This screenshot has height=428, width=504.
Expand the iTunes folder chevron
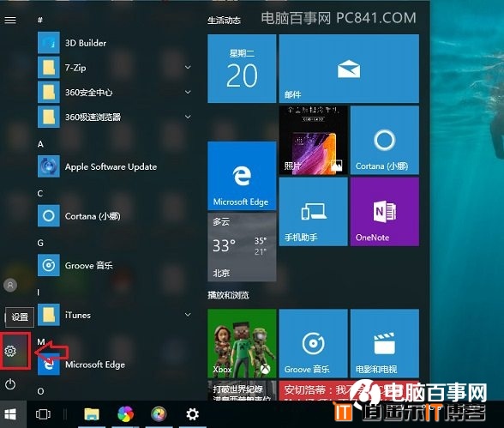[x=188, y=315]
